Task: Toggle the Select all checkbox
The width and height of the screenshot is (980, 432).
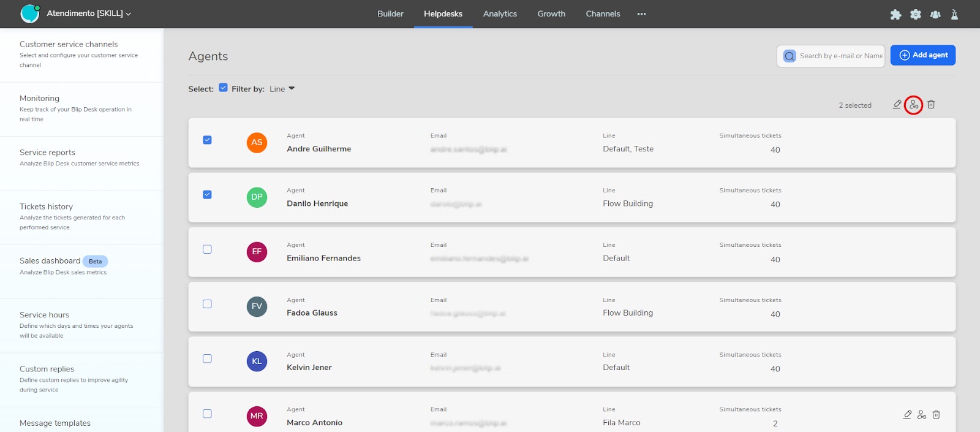Action: [223, 88]
